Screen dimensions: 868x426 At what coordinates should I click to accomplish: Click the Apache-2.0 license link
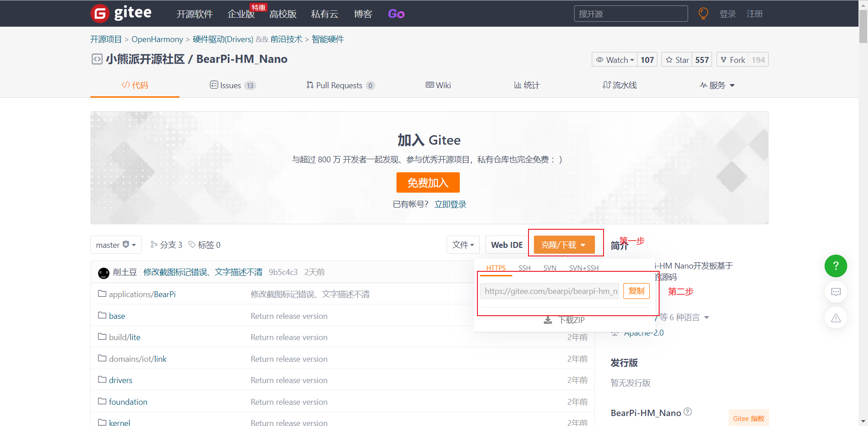[644, 333]
